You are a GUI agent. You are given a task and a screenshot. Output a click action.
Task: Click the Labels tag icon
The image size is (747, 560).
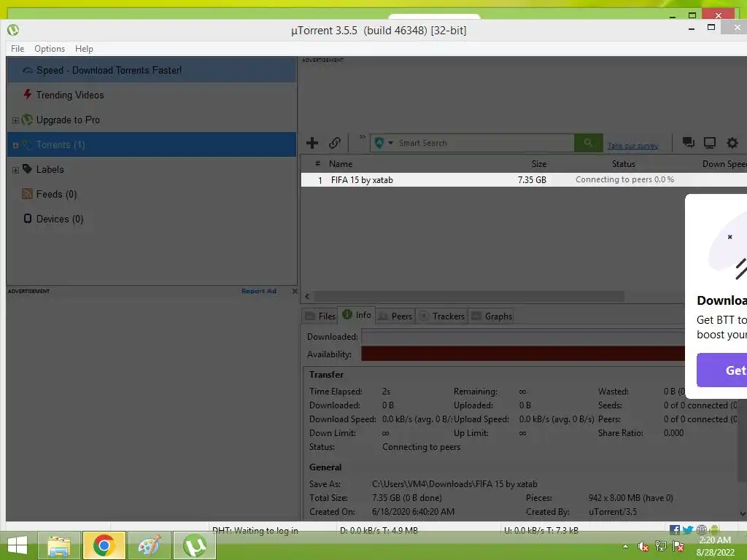tap(27, 168)
